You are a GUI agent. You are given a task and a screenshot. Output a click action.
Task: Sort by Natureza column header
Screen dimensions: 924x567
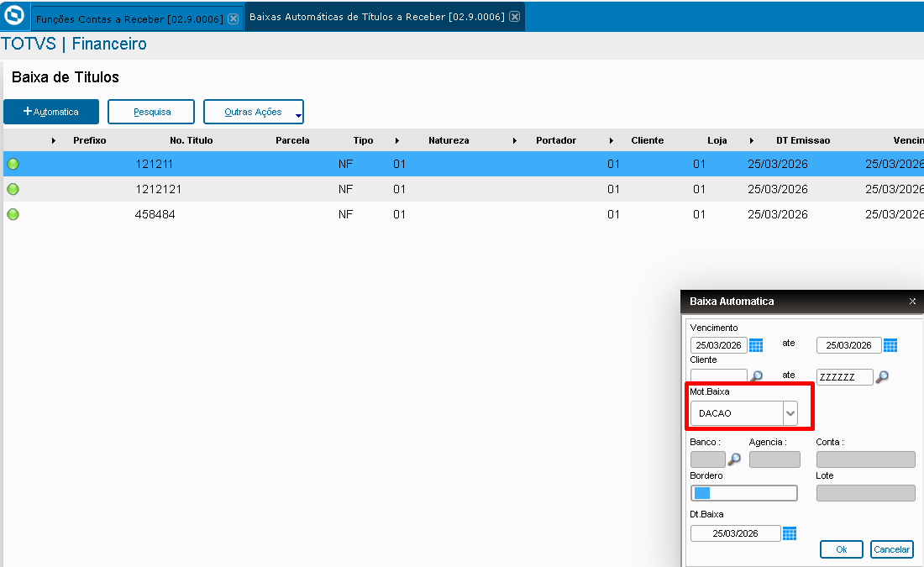[449, 140]
